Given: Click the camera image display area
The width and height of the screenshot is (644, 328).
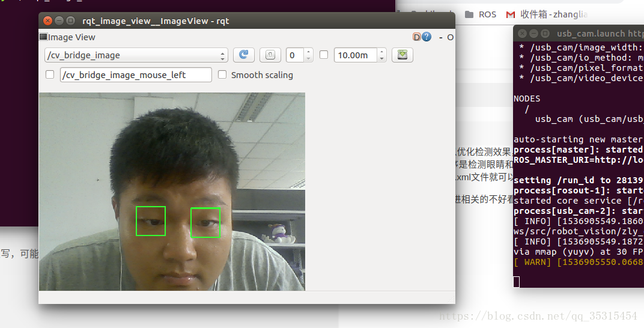Looking at the screenshot, I should point(172,192).
